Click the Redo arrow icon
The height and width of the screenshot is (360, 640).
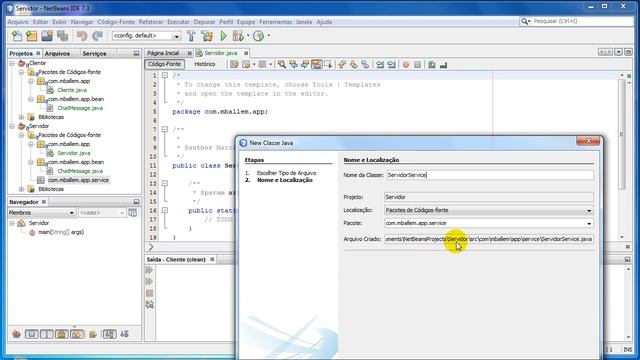click(97, 36)
